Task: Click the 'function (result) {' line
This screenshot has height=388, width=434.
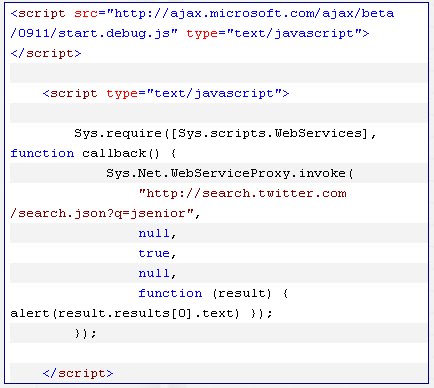Action: point(213,294)
